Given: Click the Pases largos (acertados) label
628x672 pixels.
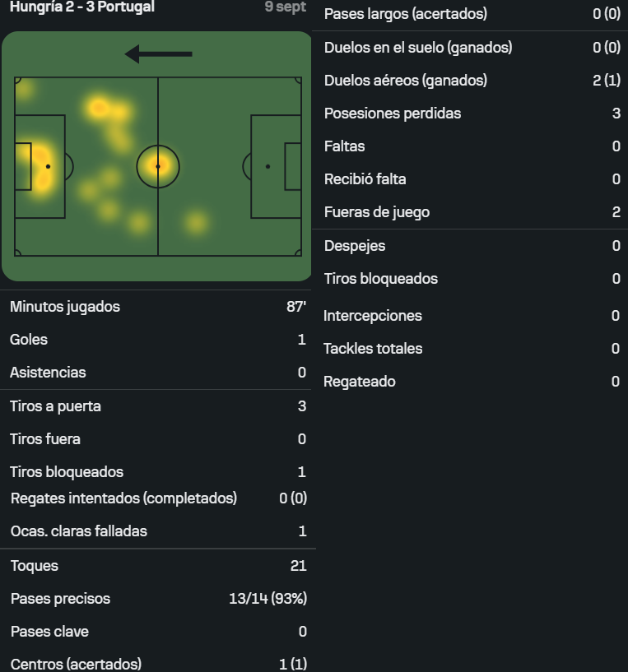Looking at the screenshot, I should click(x=406, y=14).
